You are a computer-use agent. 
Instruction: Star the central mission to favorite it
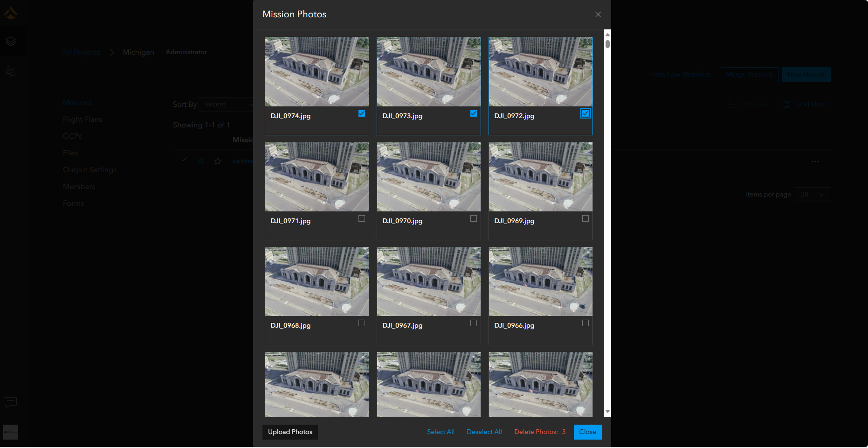tap(217, 161)
